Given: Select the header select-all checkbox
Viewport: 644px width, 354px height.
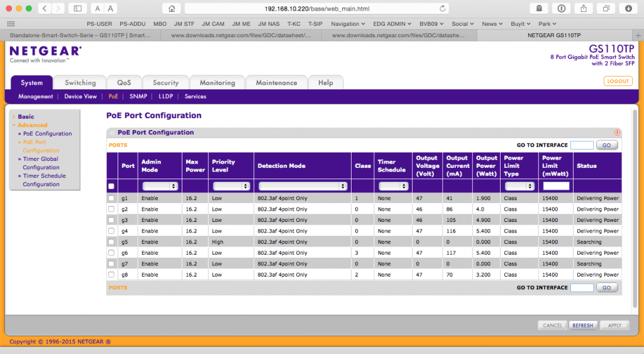Looking at the screenshot, I should click(x=111, y=187).
